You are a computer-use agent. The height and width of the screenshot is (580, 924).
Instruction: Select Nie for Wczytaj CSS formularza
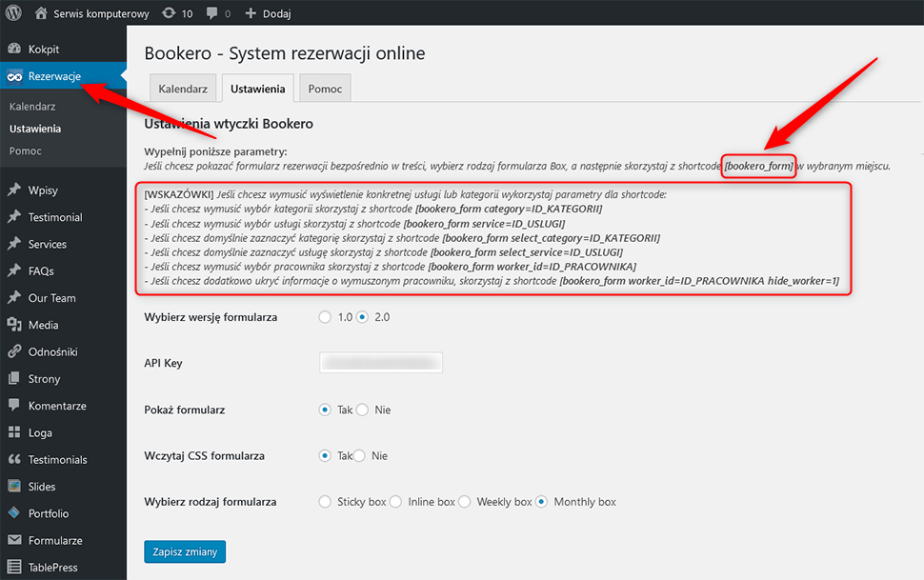click(359, 455)
